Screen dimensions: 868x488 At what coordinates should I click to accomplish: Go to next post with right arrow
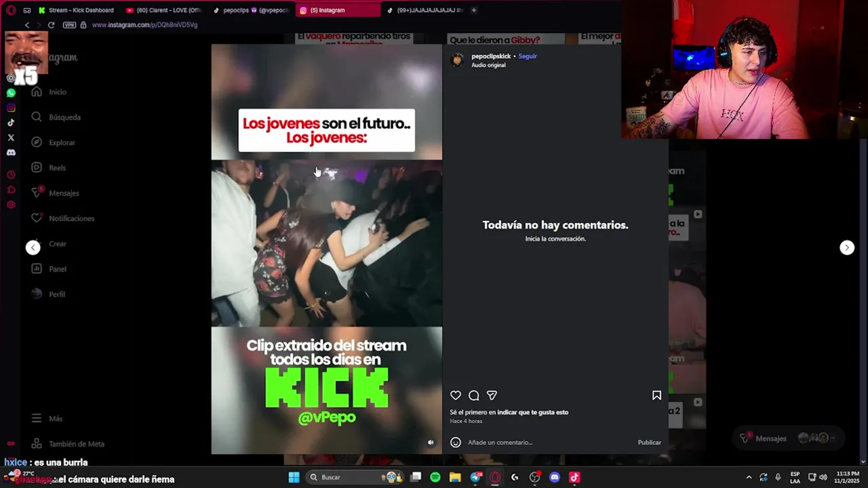(x=847, y=247)
